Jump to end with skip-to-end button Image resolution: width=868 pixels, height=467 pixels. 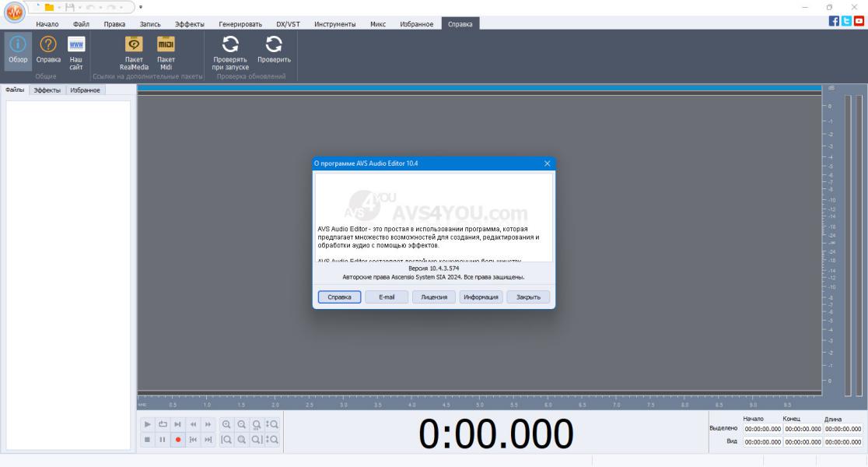(x=208, y=439)
